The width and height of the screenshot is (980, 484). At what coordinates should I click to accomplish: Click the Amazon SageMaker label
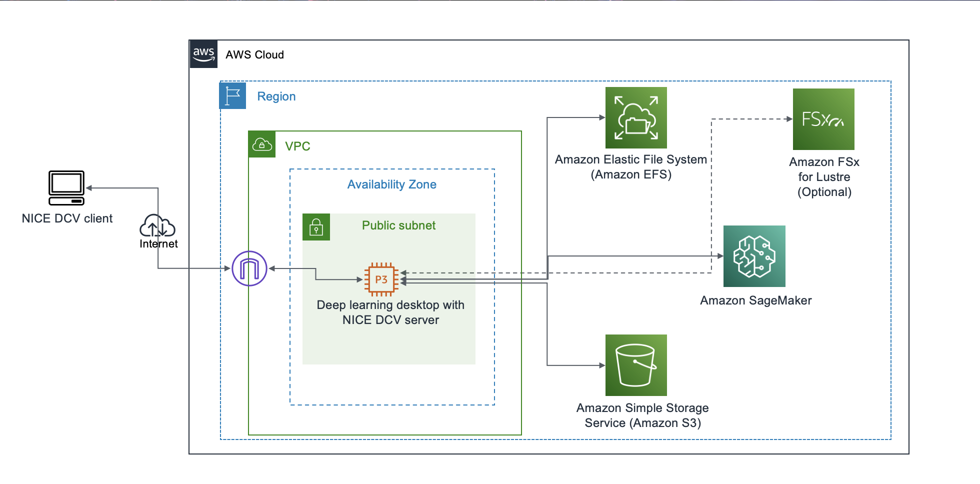point(756,300)
